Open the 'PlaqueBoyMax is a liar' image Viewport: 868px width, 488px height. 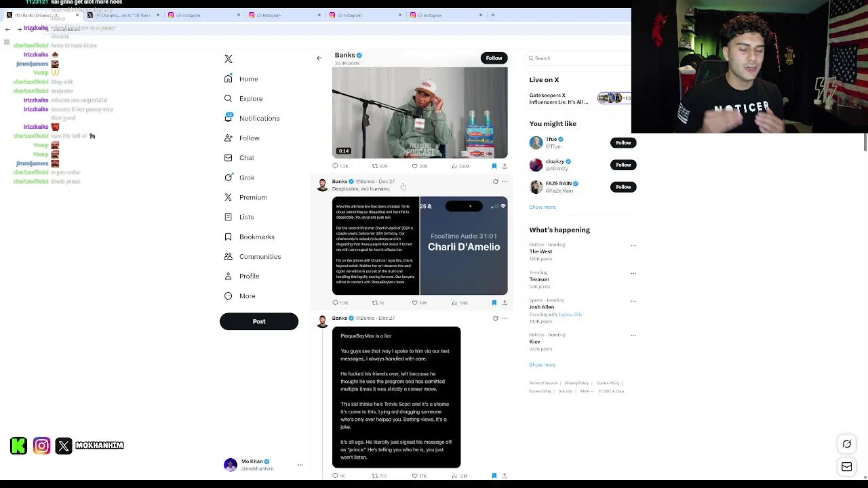pyautogui.click(x=396, y=397)
